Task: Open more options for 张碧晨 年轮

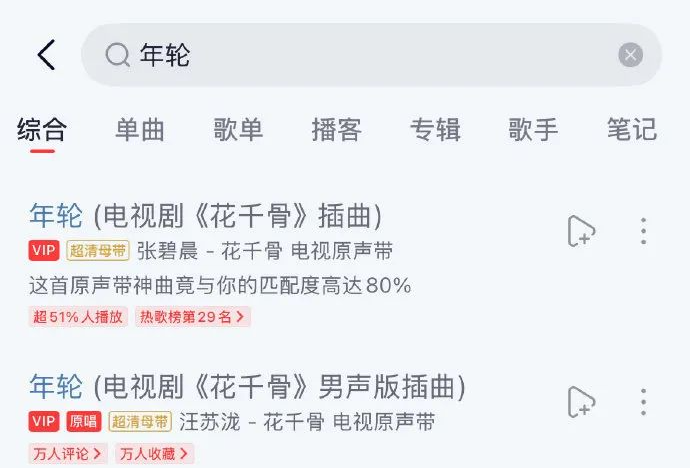Action: tap(643, 231)
